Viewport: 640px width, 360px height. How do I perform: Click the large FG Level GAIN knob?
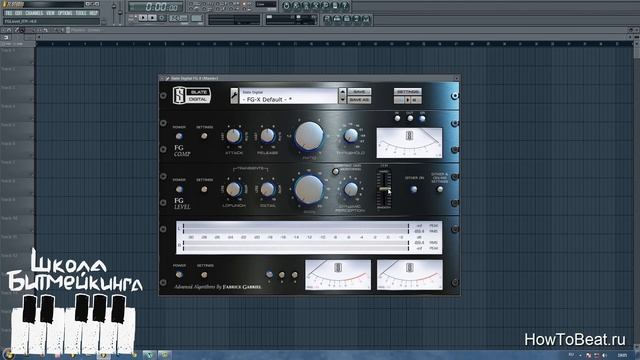tap(309, 189)
